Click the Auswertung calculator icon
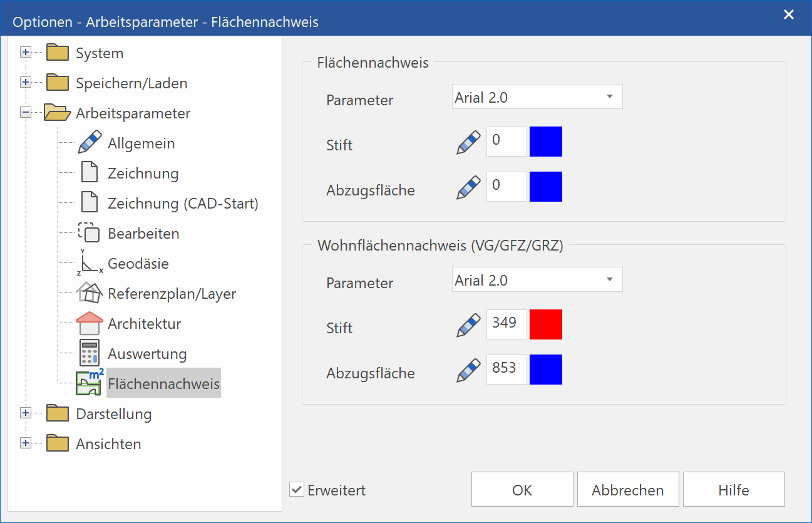 [90, 353]
